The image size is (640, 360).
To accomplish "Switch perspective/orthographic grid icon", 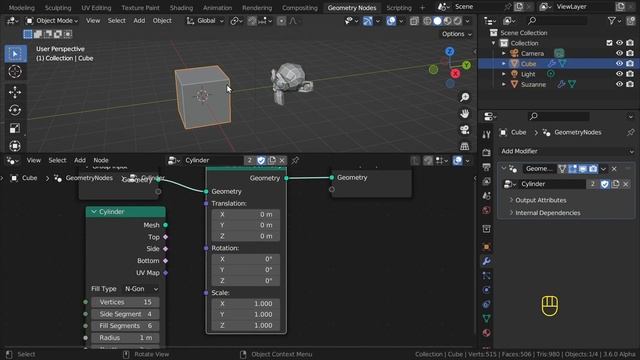I will point(464,146).
